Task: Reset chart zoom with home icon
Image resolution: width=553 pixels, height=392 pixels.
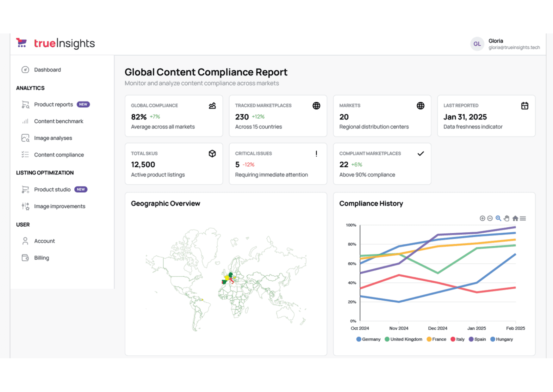Action: tap(515, 218)
